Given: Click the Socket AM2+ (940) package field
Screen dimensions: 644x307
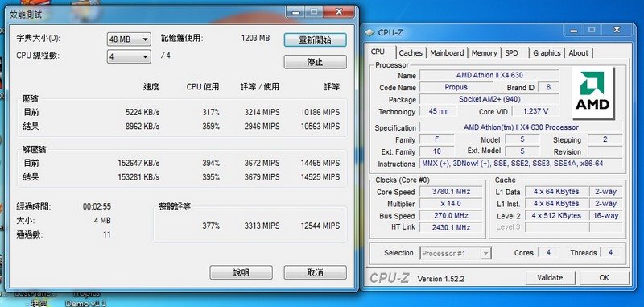Looking at the screenshot, I should coord(489,99).
